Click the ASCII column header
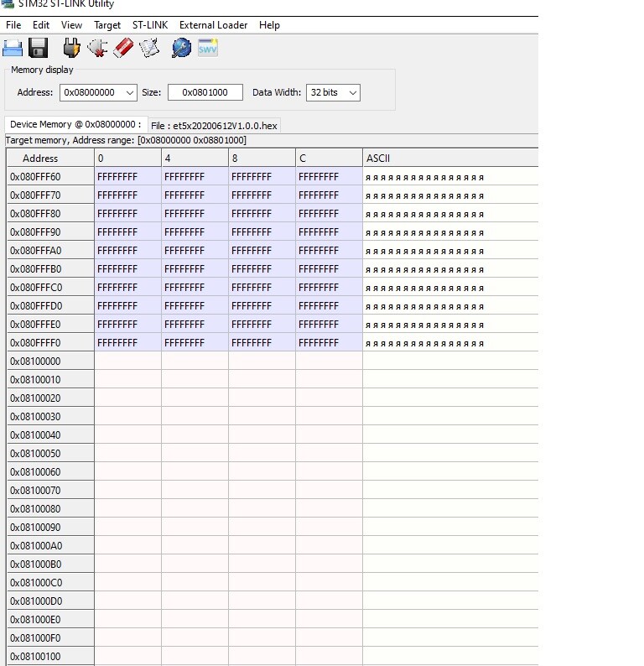644x666 pixels. (450, 158)
